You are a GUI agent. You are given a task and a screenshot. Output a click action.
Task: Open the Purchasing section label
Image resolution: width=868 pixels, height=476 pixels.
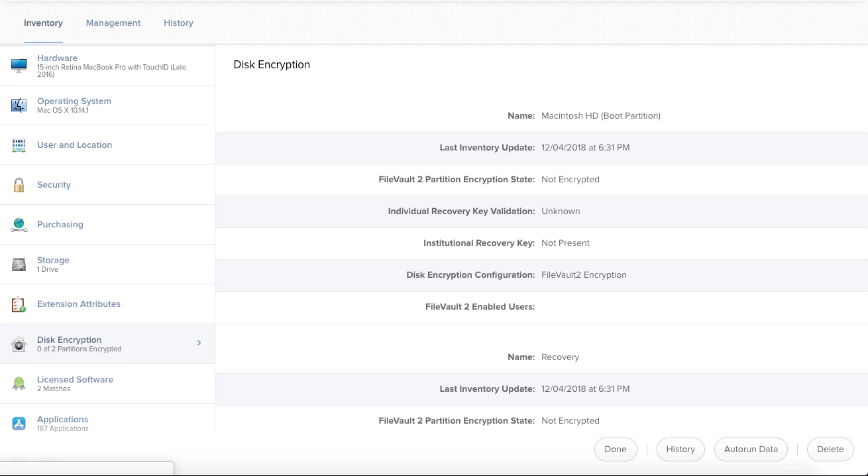60,224
